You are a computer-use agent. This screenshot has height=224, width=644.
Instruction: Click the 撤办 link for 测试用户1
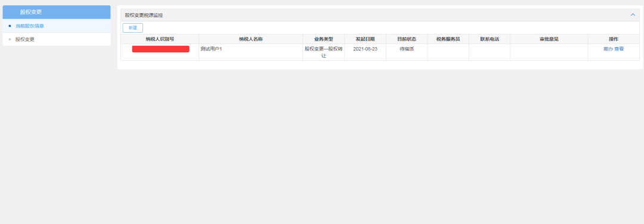tap(608, 49)
